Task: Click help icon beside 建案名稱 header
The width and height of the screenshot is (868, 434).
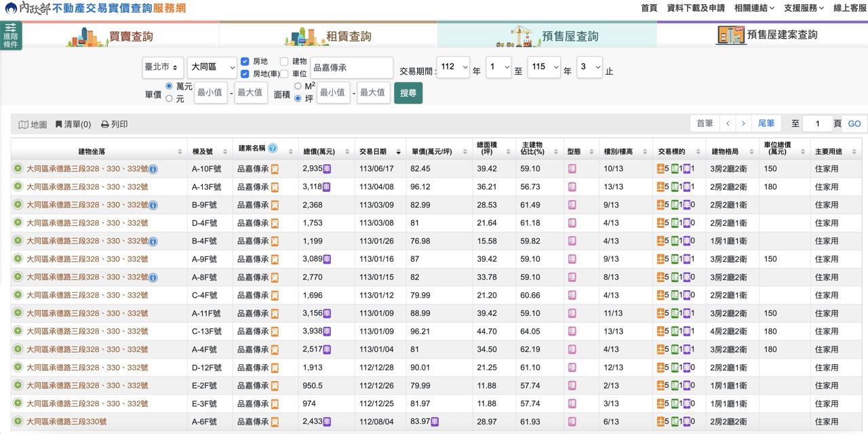Action: 273,148
